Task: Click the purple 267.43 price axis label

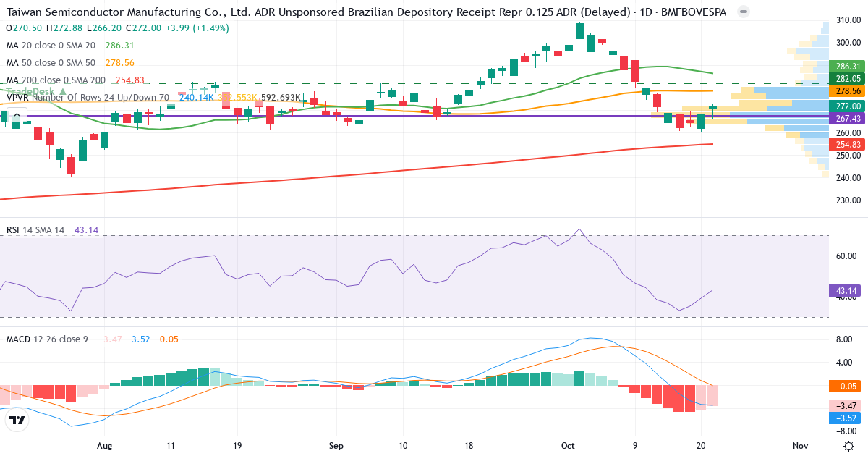Action: pos(847,118)
